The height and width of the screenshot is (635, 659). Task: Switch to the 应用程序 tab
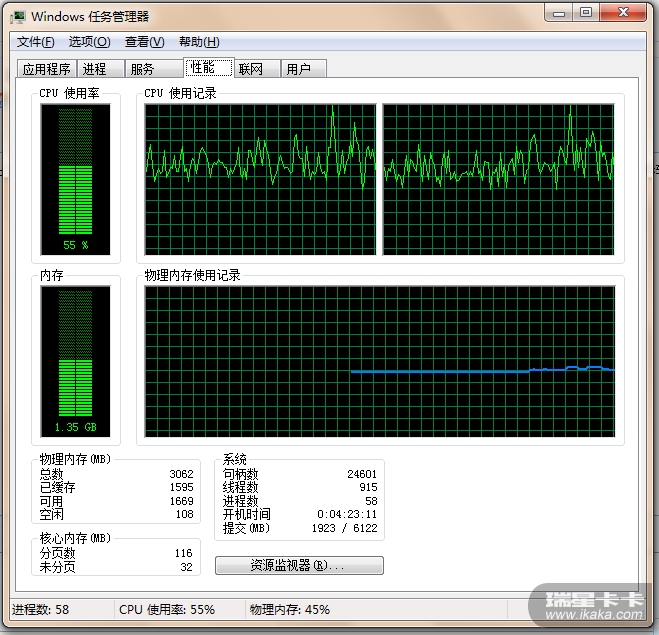point(47,69)
